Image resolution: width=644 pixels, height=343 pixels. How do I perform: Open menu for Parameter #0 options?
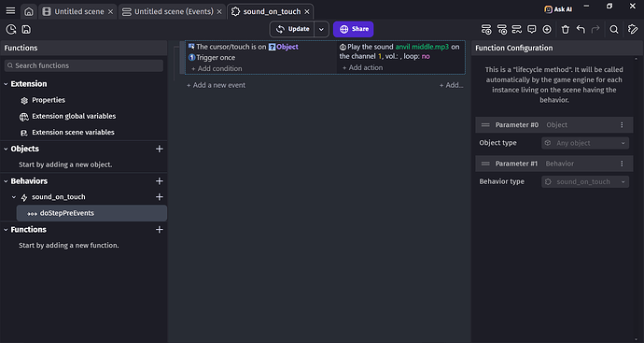622,125
